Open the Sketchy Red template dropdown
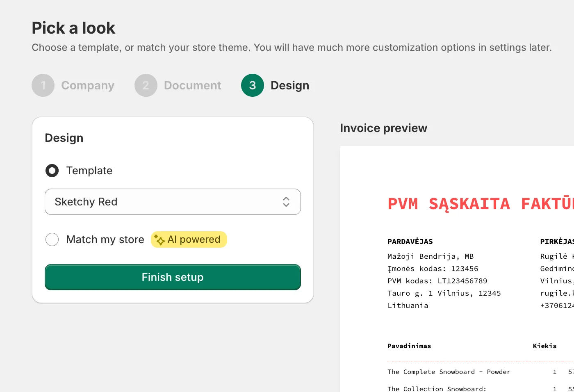Image resolution: width=574 pixels, height=392 pixels. point(173,202)
